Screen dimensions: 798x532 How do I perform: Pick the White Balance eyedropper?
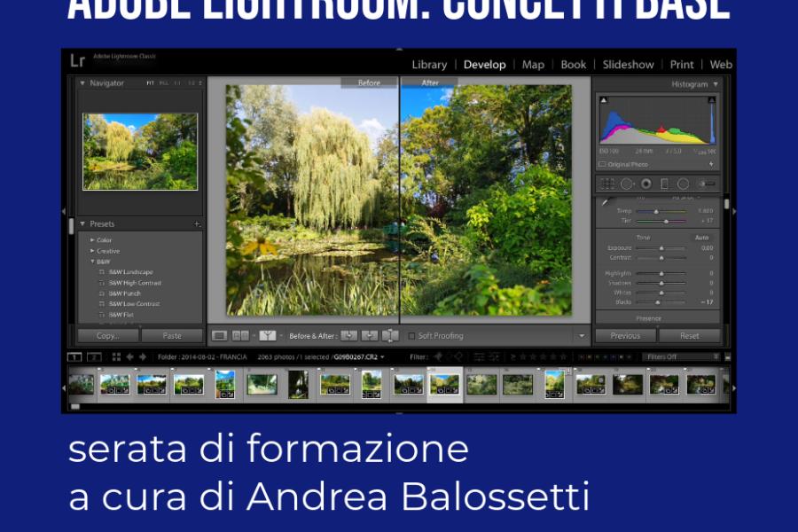click(605, 202)
